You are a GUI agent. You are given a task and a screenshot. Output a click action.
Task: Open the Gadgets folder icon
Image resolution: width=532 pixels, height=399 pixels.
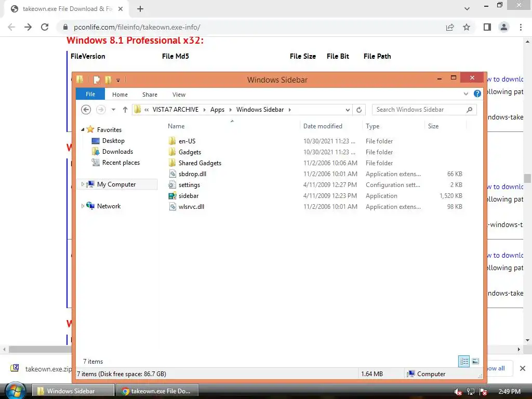tap(172, 152)
